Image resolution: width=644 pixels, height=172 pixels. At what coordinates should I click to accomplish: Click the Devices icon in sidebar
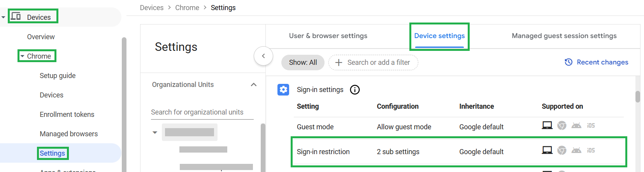(x=16, y=16)
